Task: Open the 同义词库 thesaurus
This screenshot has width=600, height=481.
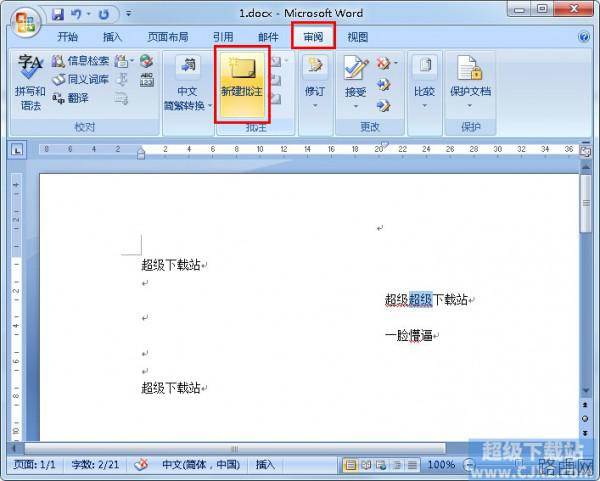Action: click(x=80, y=79)
